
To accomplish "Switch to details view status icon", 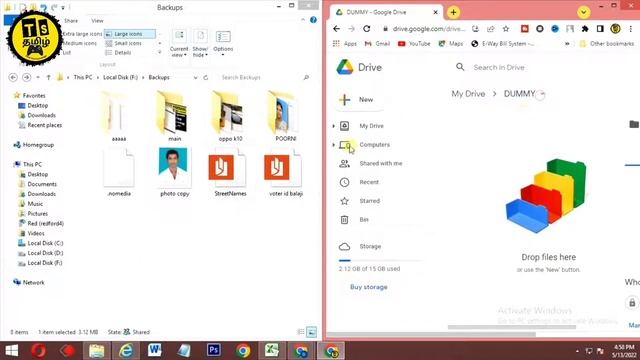I will point(301,332).
